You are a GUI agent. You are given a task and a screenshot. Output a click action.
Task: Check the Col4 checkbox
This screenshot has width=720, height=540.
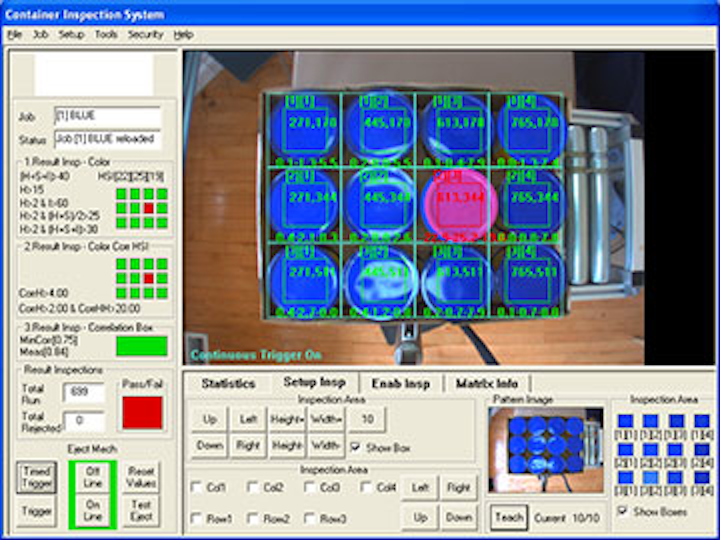366,487
